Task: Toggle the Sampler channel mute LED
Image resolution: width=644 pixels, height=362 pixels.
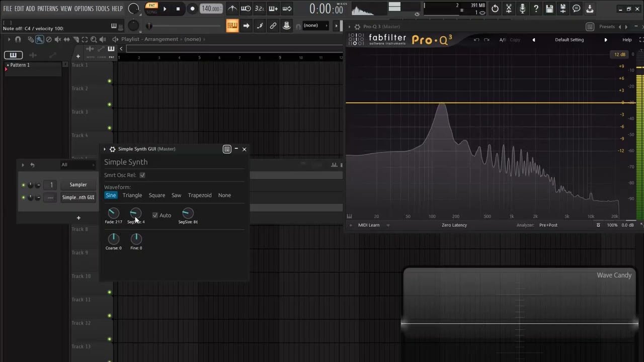Action: tap(23, 185)
